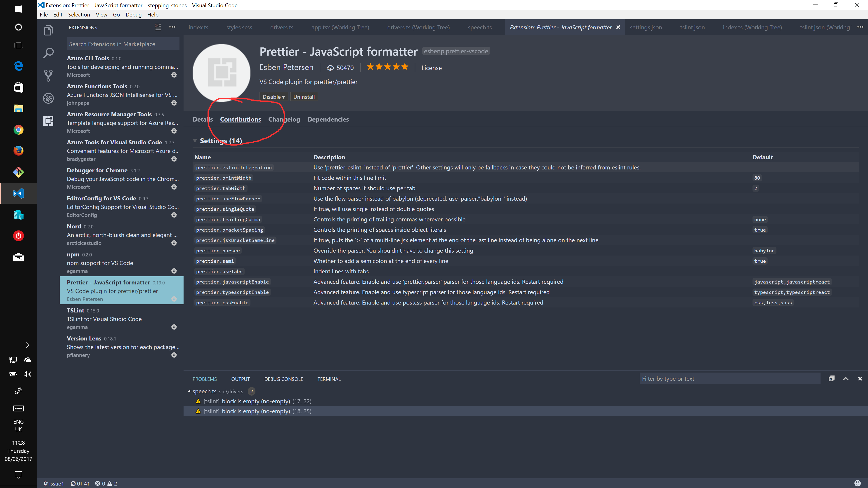
Task: Mute audio via the taskbar speaker icon
Action: click(x=27, y=374)
